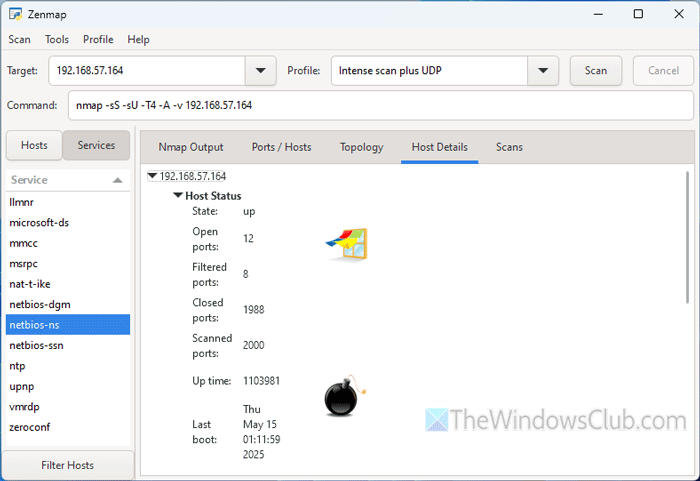
Task: Click the scanned ports value 2000
Action: tap(254, 345)
